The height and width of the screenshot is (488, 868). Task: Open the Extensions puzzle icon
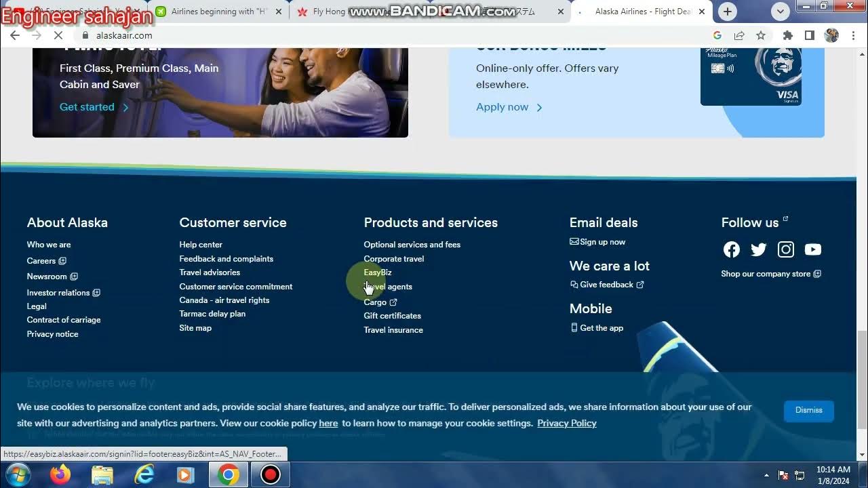pos(787,35)
